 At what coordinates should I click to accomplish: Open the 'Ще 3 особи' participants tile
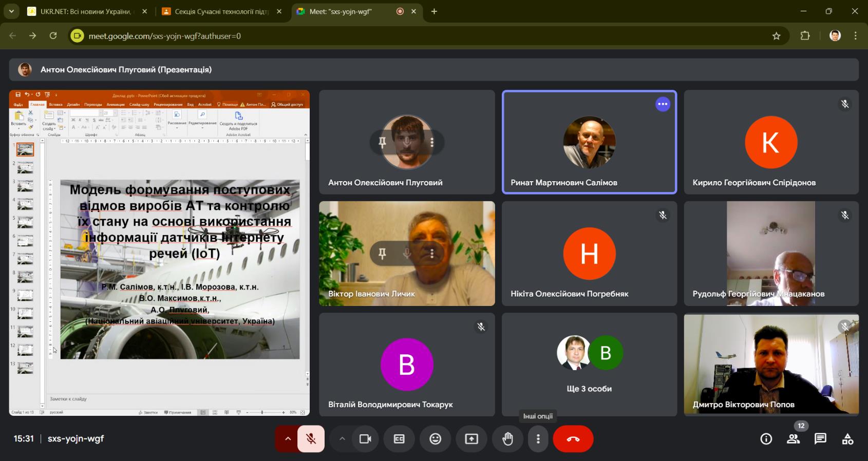589,364
